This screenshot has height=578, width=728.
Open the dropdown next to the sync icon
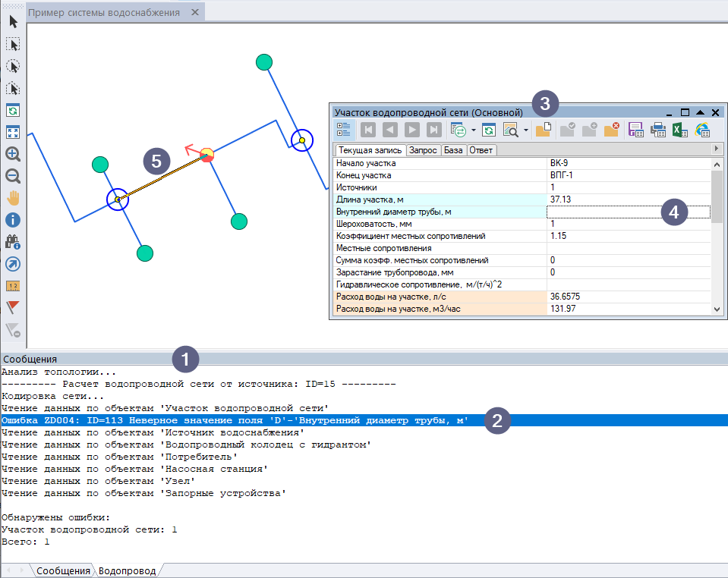pos(473,130)
